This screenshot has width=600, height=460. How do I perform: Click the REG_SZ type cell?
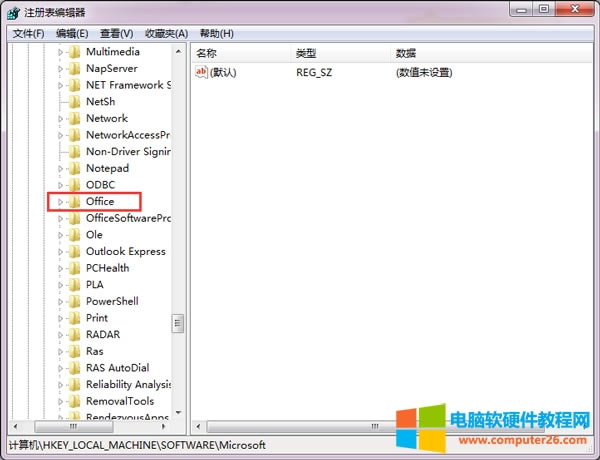point(314,72)
